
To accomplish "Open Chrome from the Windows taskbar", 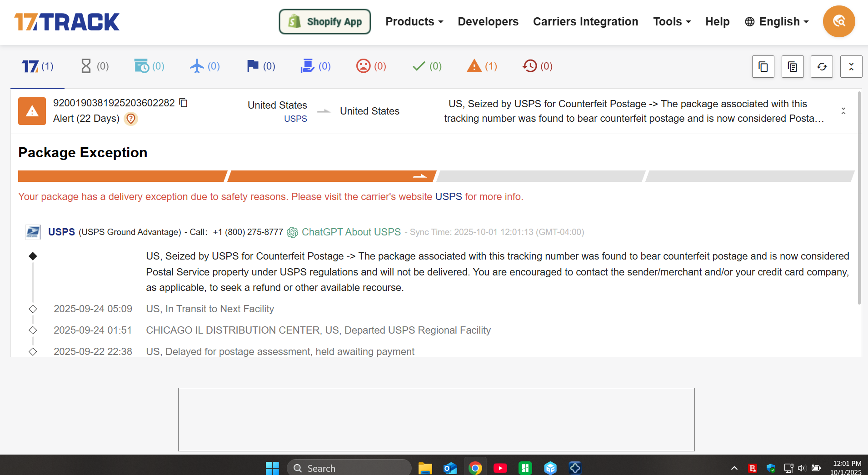I will click(x=475, y=468).
